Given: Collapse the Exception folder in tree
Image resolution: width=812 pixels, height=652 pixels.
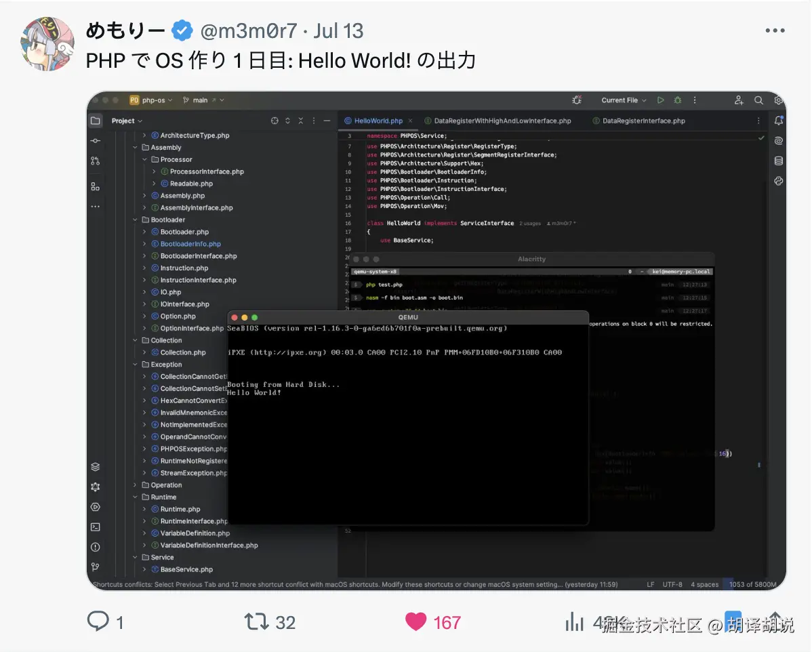Looking at the screenshot, I should 135,364.
